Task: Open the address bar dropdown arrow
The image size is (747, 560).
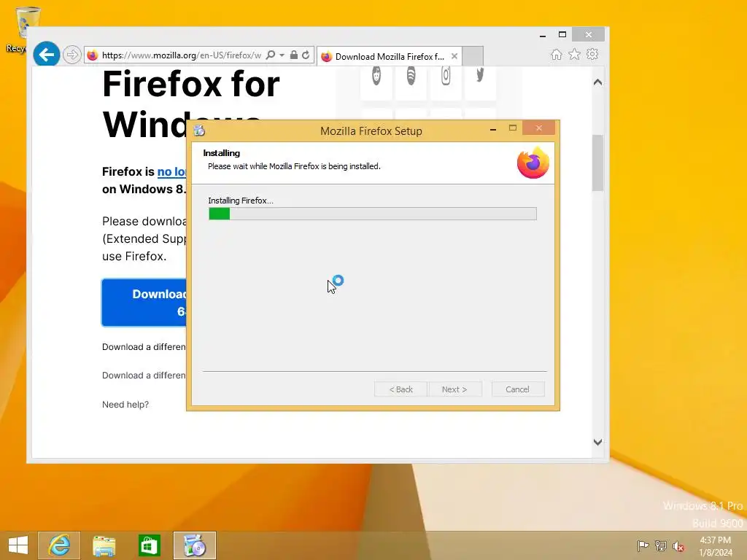Action: click(x=282, y=55)
